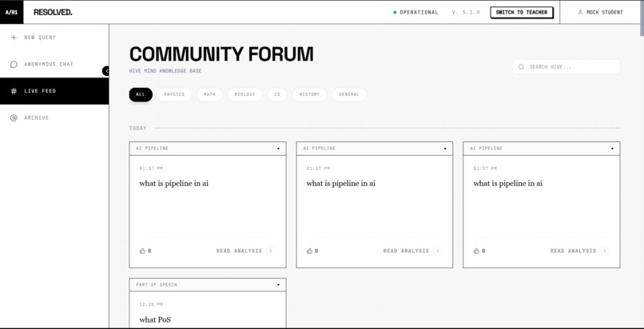Click the 'OPERATIONAL' status text
Viewport: 644px width, 329px height.
[x=419, y=12]
